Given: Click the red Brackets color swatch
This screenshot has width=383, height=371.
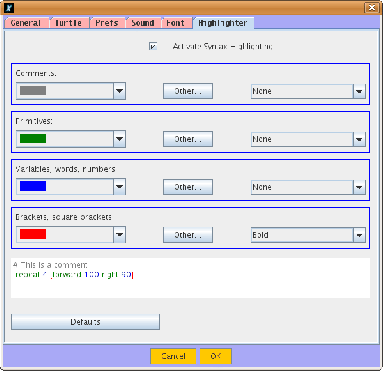Looking at the screenshot, I should coord(33,234).
